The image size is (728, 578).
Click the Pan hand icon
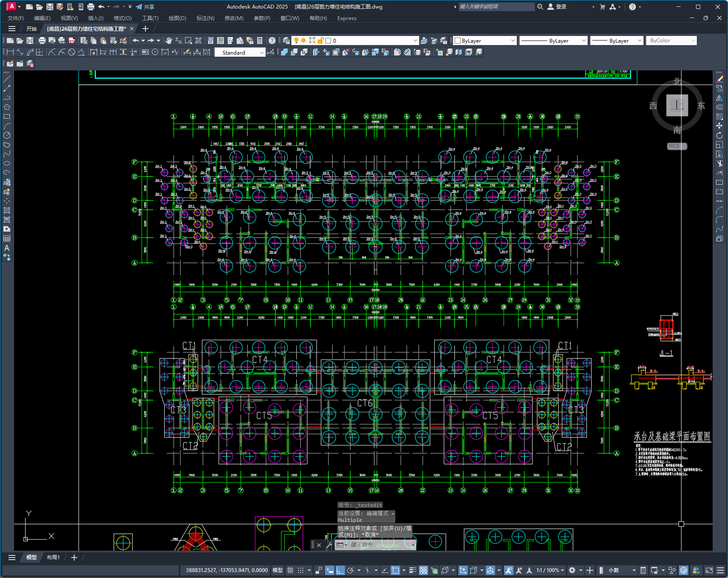coord(169,41)
